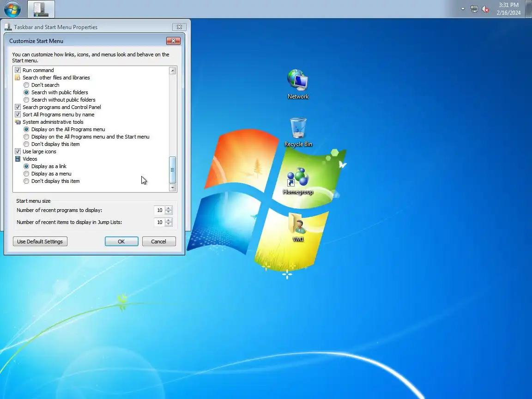Open the Network desktop icon
Screen dimensions: 532x399
click(x=298, y=84)
